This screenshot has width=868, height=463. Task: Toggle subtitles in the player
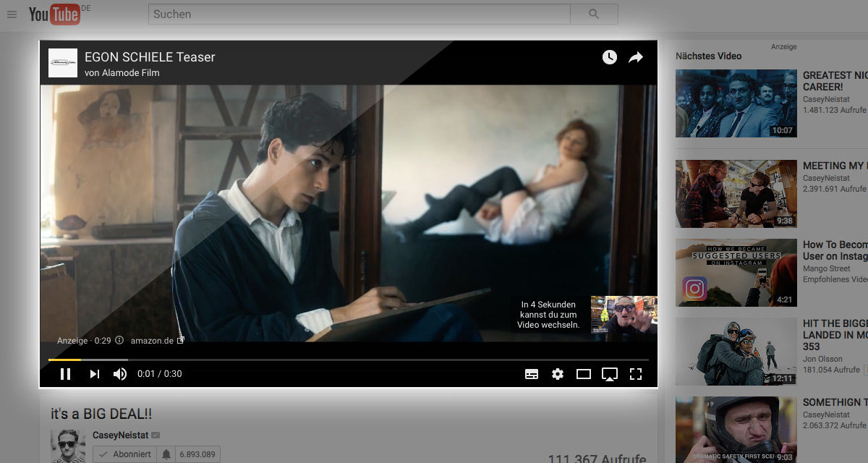pos(532,374)
